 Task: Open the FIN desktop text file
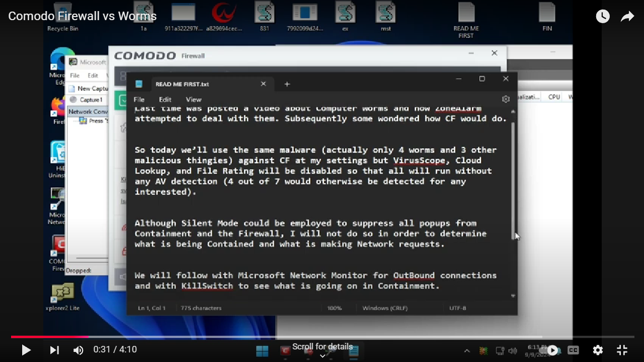547,17
